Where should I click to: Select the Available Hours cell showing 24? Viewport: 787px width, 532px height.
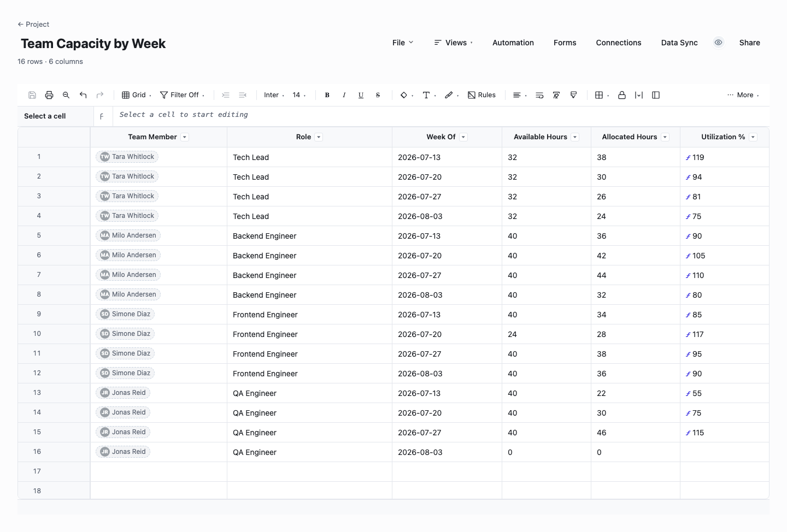tap(547, 334)
